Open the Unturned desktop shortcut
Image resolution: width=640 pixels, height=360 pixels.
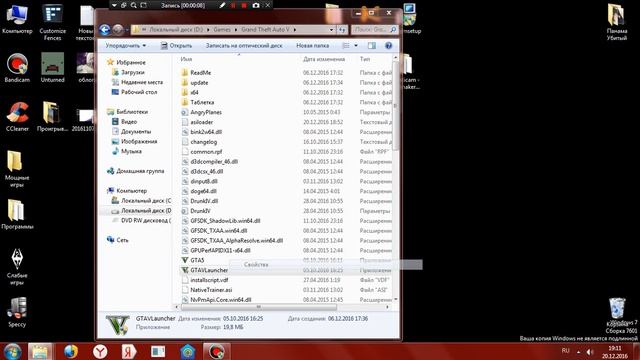[52, 68]
